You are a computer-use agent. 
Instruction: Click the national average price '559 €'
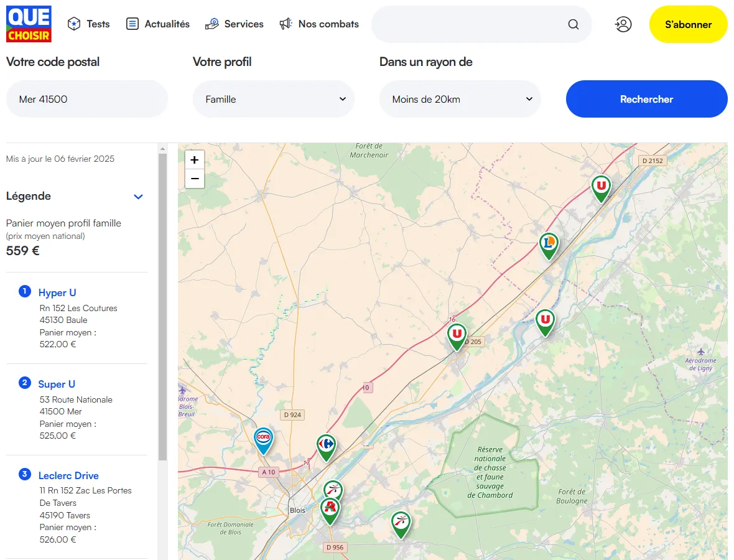pyautogui.click(x=23, y=251)
